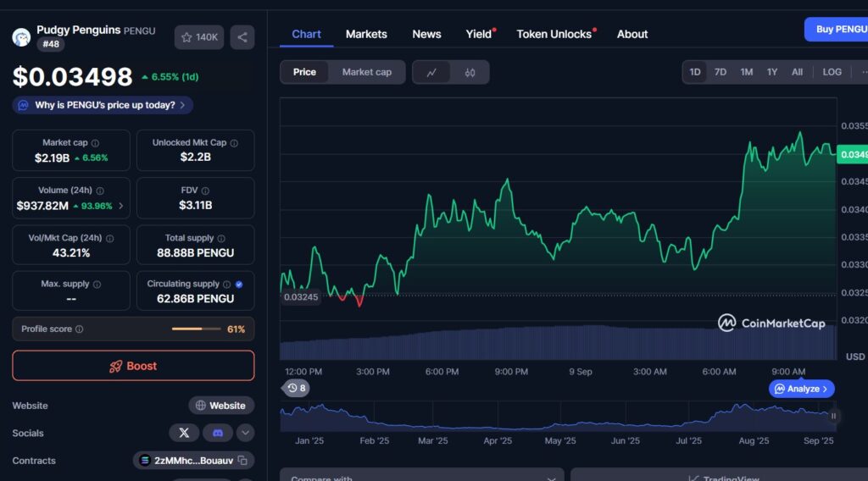
Task: Open the Markets tab
Action: pos(366,34)
